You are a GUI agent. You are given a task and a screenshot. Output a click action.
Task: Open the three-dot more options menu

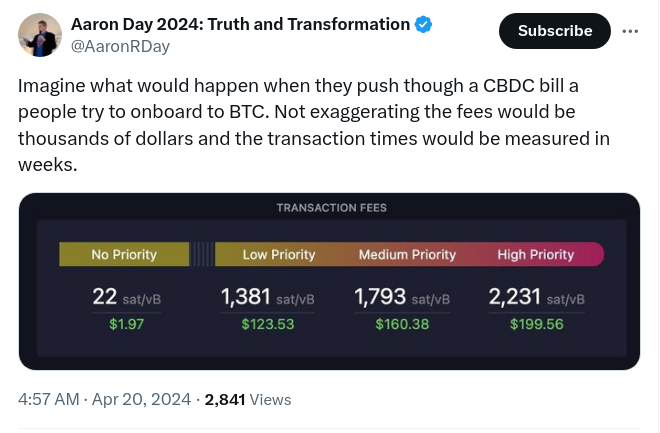[x=630, y=31]
